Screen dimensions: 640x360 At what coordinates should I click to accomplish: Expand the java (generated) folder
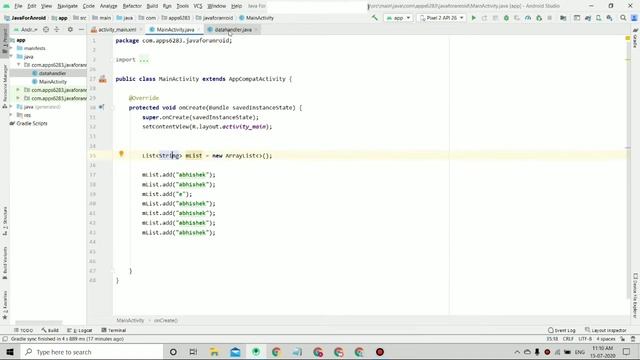(x=11, y=107)
